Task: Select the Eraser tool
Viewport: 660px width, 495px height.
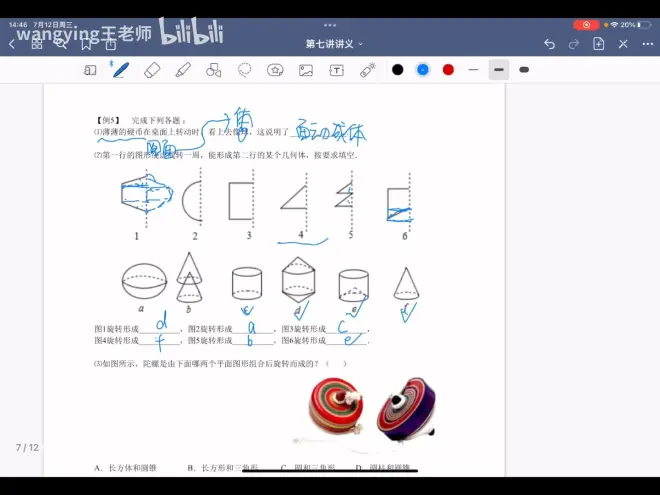Action: 152,70
